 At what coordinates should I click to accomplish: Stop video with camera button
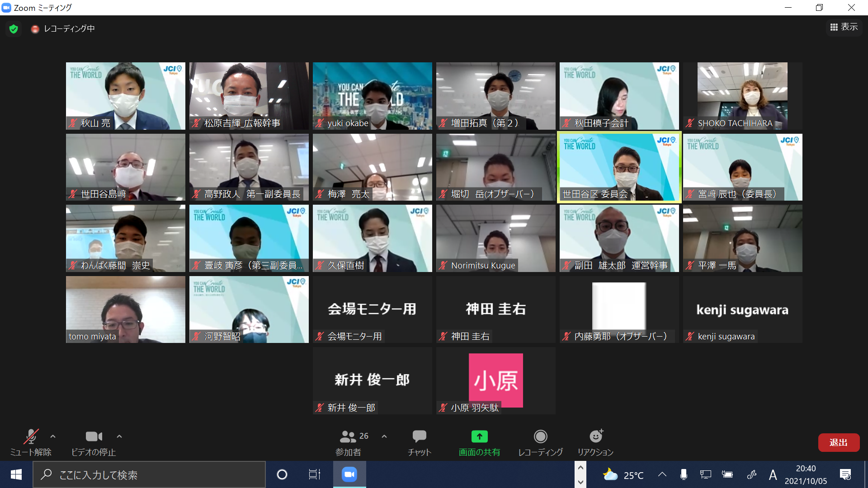pyautogui.click(x=94, y=436)
